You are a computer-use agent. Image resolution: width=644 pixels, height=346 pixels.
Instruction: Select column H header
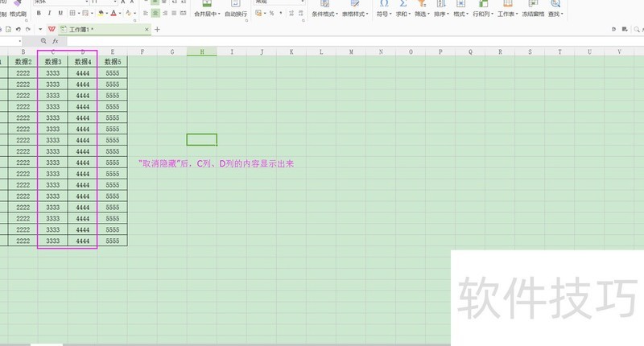click(x=202, y=51)
